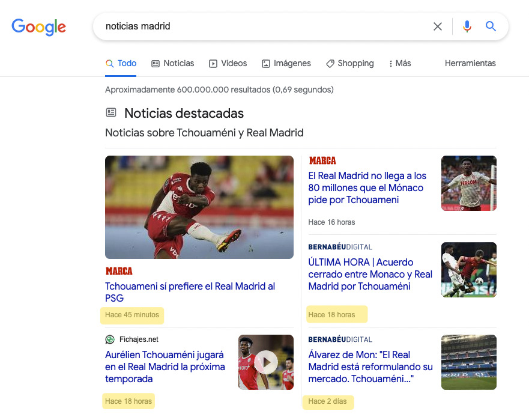Click the Google logo

coord(38,27)
